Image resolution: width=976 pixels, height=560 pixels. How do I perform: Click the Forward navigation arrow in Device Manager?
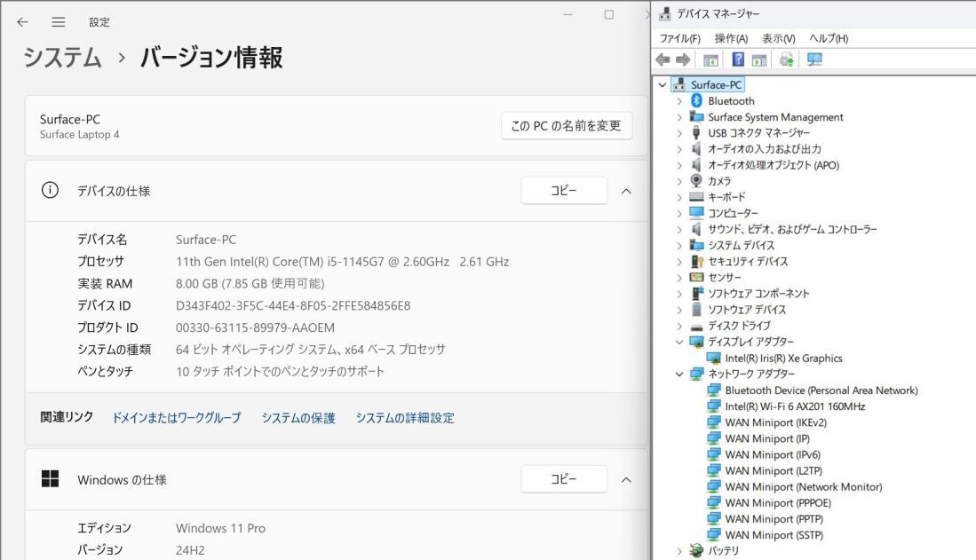(682, 59)
